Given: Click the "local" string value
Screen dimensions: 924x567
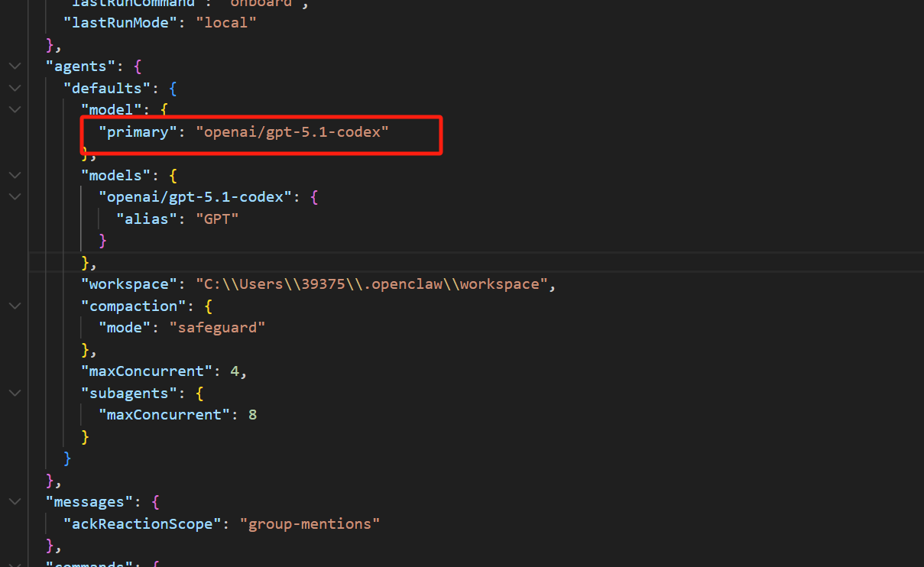Looking at the screenshot, I should click(x=225, y=22).
